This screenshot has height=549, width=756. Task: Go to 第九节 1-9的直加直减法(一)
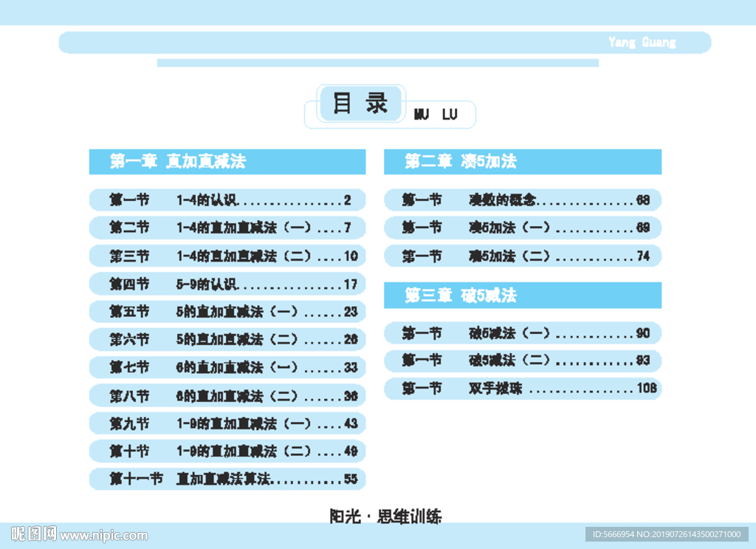pos(227,423)
